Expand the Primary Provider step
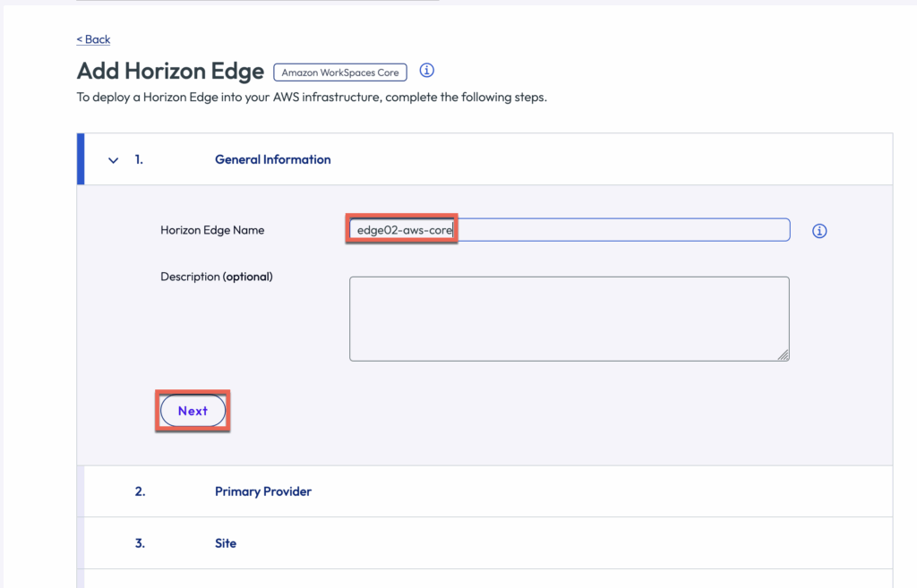917x588 pixels. coord(262,491)
